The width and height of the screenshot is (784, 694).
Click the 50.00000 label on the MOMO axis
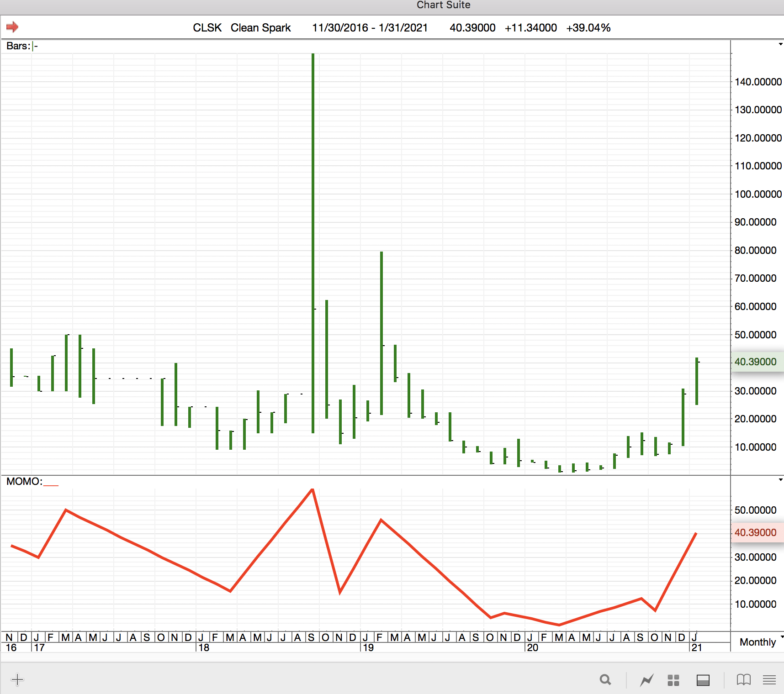(x=755, y=510)
